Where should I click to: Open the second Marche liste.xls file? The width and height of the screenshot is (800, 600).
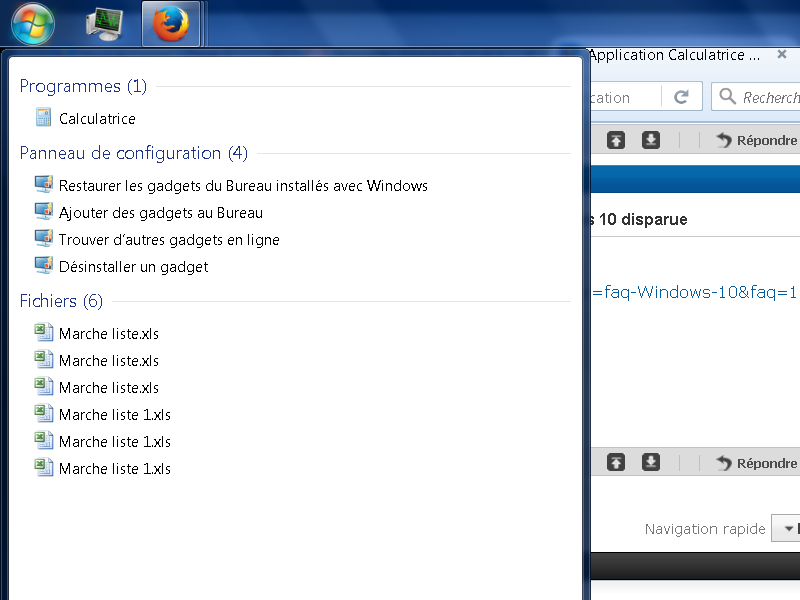[109, 361]
